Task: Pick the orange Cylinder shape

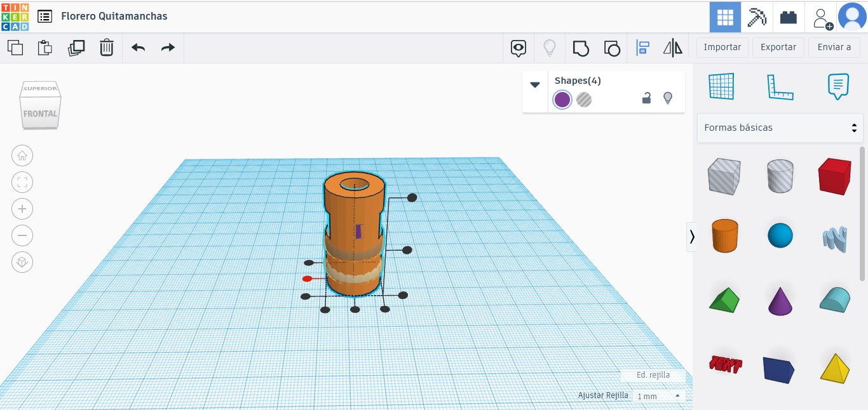Action: tap(724, 235)
